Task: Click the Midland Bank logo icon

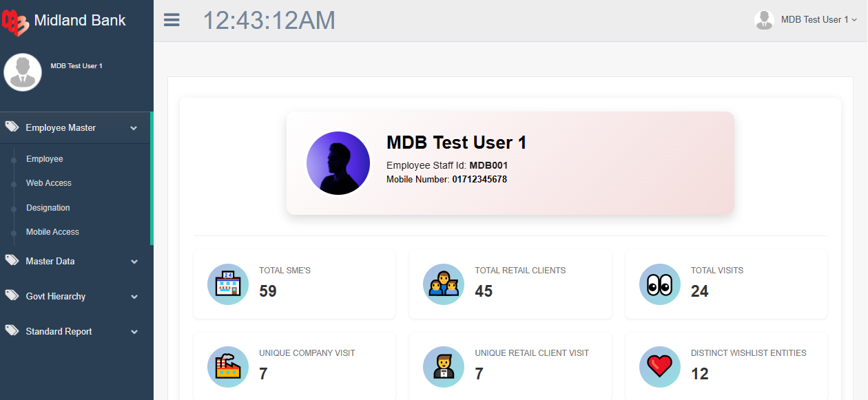Action: (x=17, y=21)
